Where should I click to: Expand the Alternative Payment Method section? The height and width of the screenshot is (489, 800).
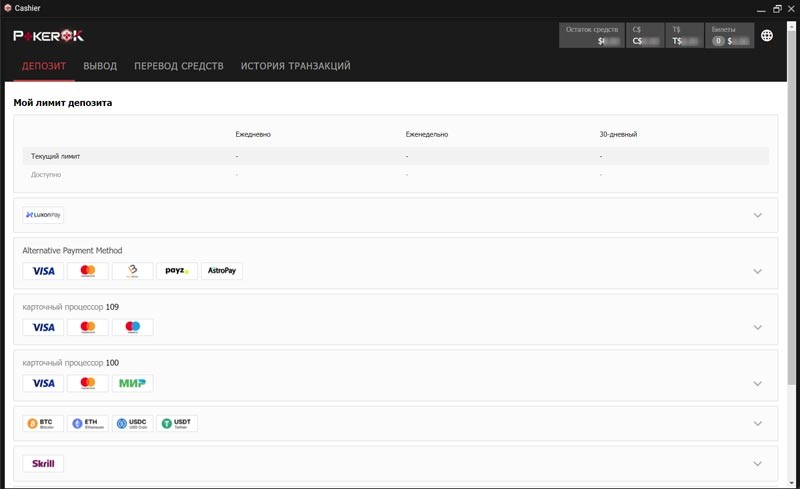[757, 271]
